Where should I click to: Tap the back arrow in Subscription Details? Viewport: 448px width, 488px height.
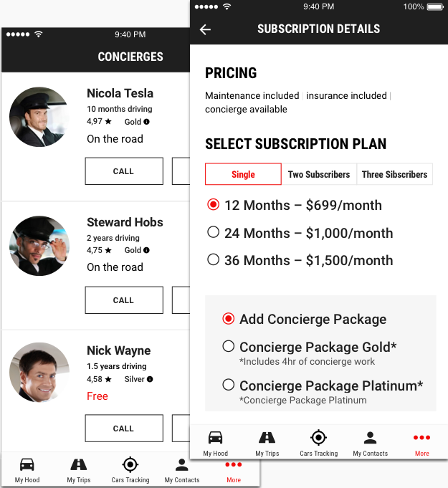tap(206, 29)
